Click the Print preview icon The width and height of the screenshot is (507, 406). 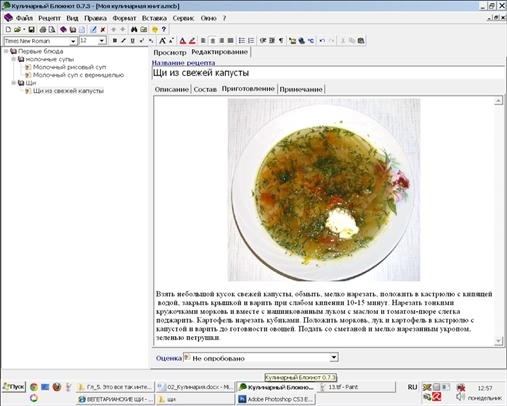coord(52,30)
